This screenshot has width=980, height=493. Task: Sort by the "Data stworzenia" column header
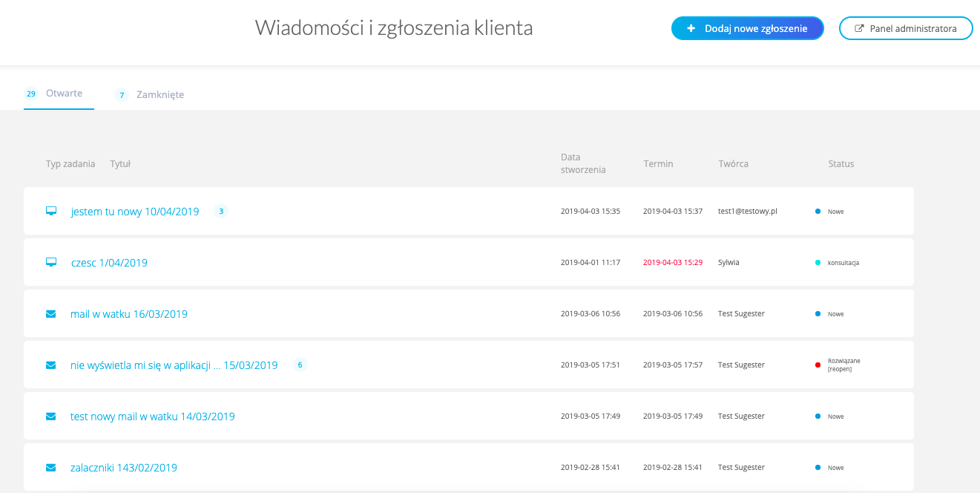point(583,163)
